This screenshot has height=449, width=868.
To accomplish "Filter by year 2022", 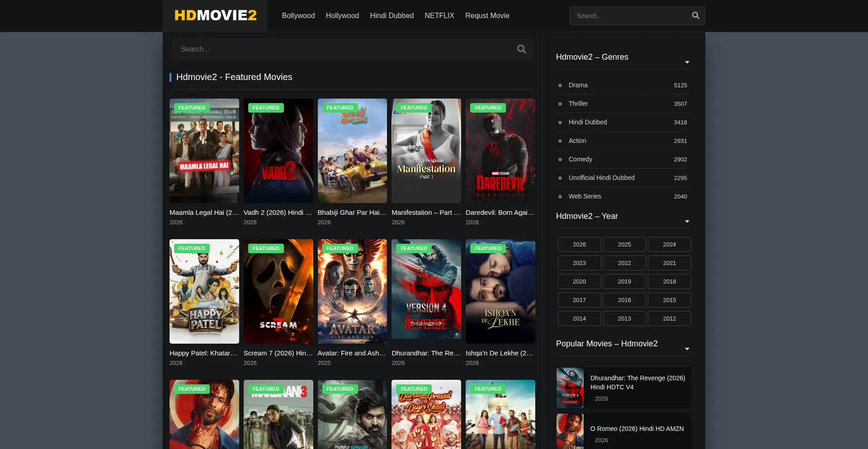I will [624, 263].
